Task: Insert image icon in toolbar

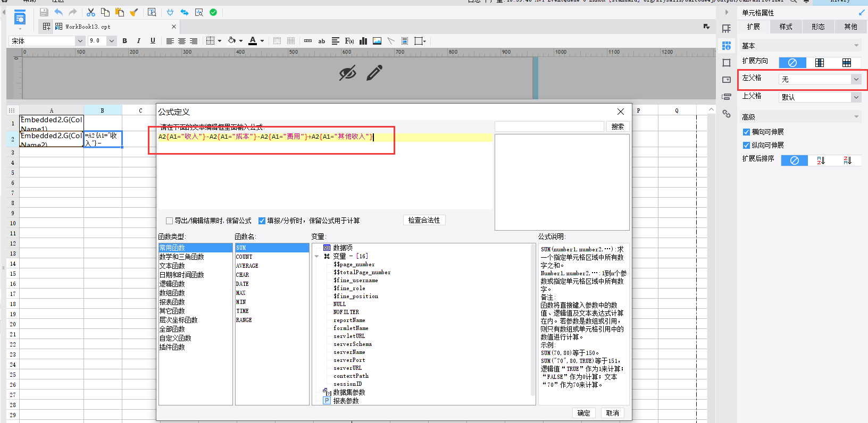Action: 377,41
